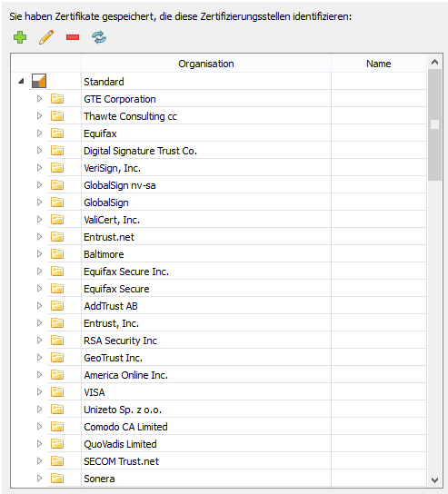The width and height of the screenshot is (448, 494).
Task: Click the green plus add certificate icon
Action: (x=20, y=37)
